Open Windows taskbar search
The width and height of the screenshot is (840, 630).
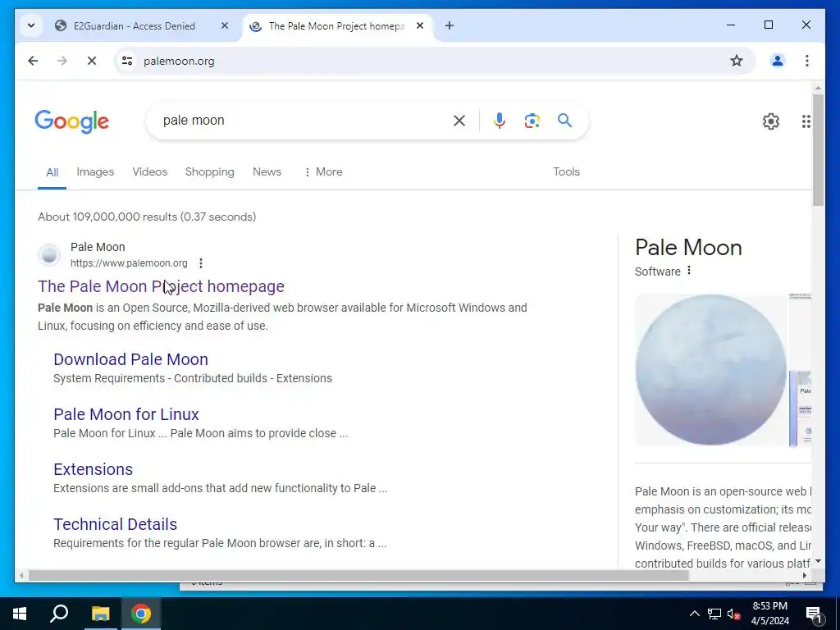[59, 614]
